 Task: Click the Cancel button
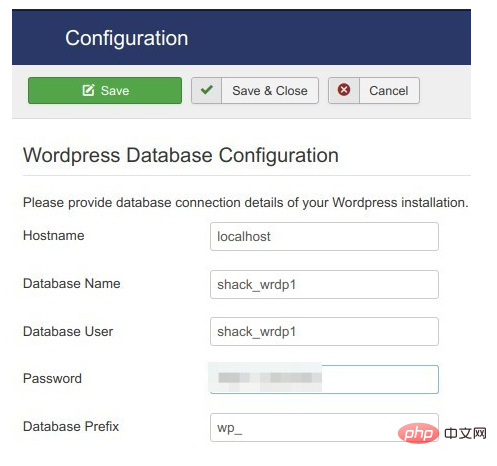[x=374, y=91]
